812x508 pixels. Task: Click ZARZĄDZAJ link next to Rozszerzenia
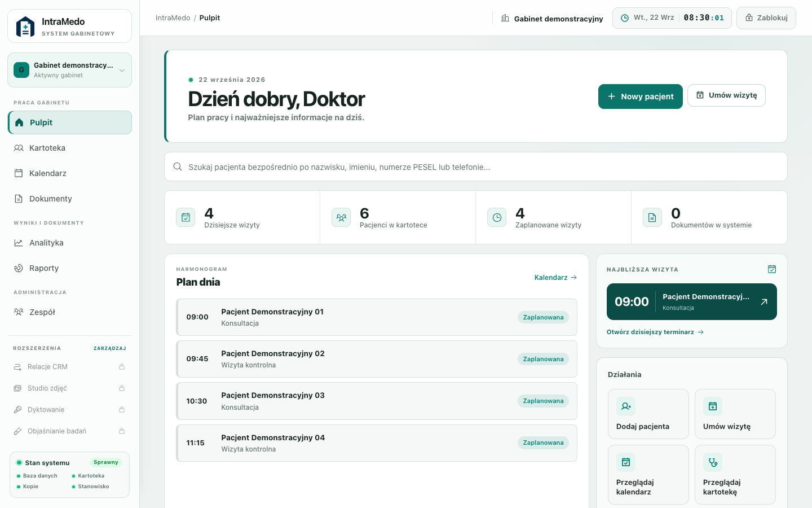click(x=110, y=348)
